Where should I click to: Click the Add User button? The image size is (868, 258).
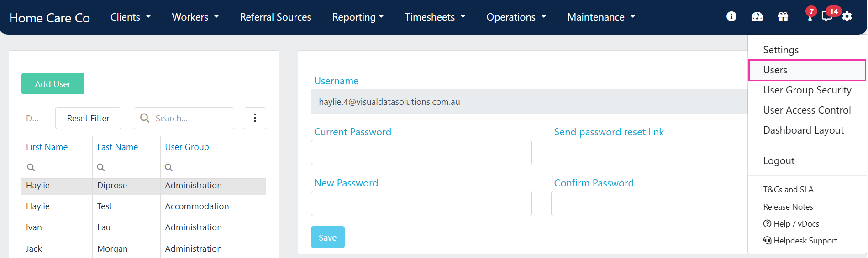point(53,84)
